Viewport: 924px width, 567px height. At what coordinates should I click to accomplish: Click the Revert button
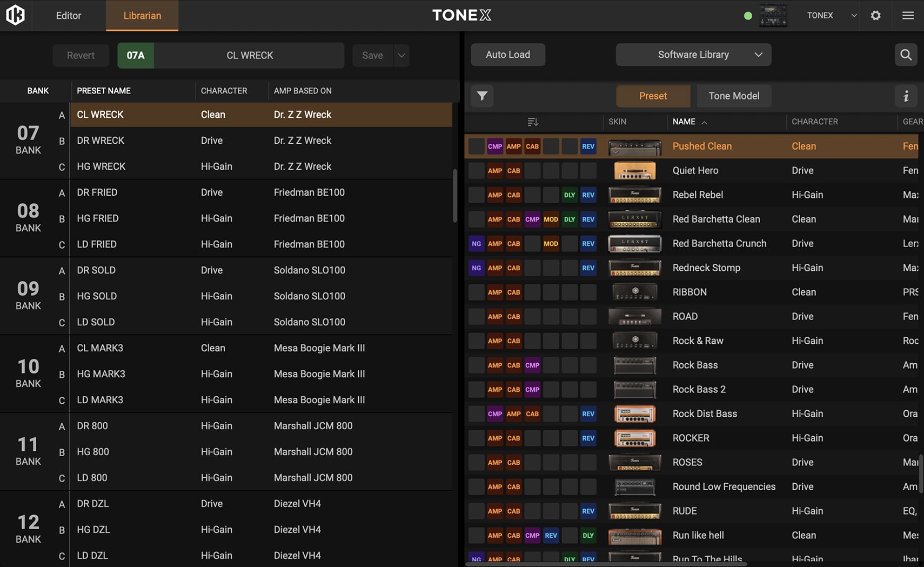81,55
